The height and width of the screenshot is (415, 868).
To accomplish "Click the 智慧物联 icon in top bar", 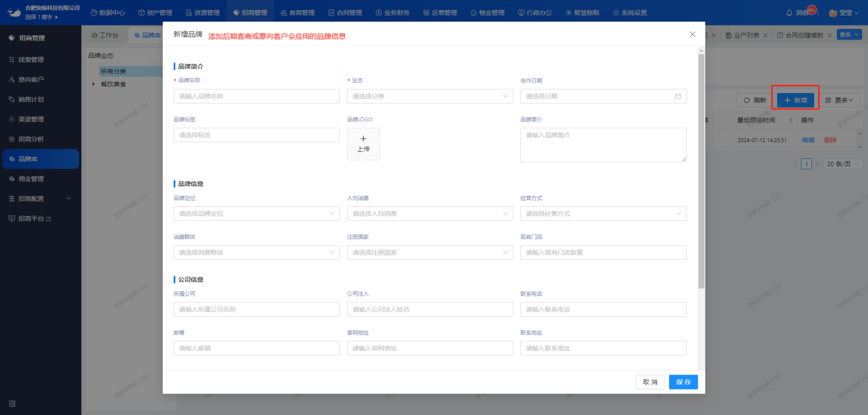I will pyautogui.click(x=568, y=13).
